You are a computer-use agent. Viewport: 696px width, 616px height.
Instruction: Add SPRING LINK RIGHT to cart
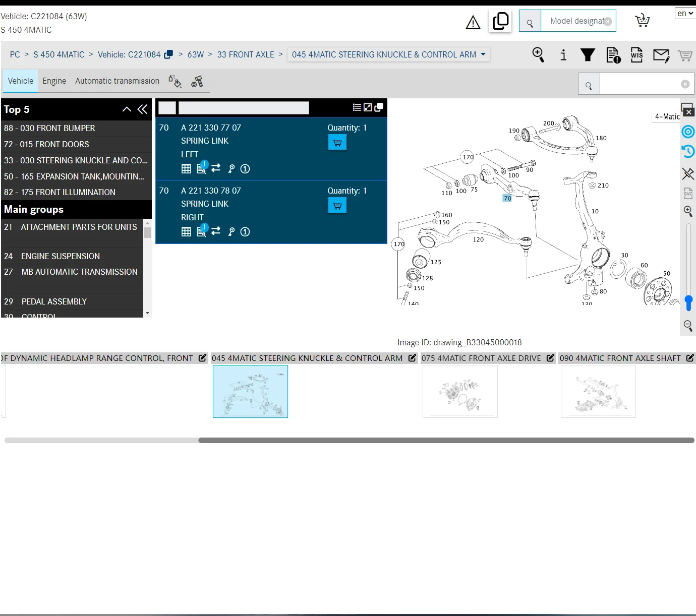click(x=337, y=206)
